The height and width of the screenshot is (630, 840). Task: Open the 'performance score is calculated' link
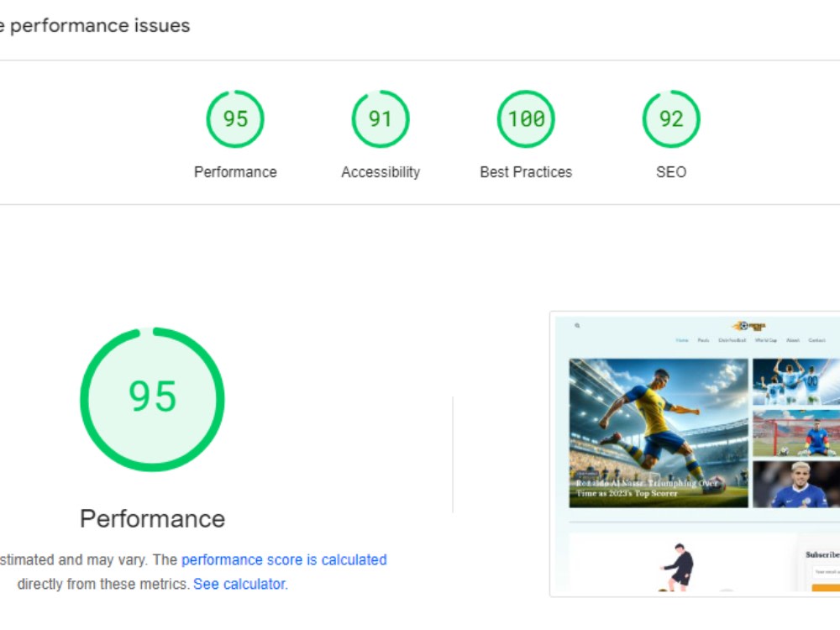[x=284, y=559]
